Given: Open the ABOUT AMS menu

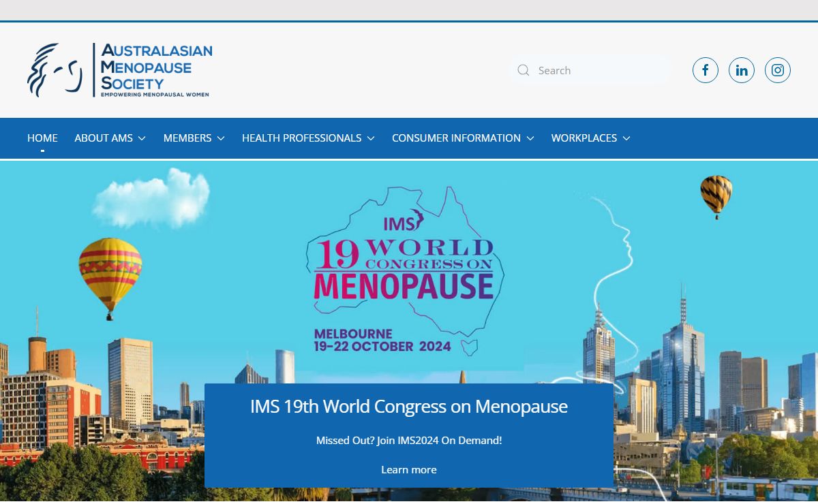Looking at the screenshot, I should point(110,138).
